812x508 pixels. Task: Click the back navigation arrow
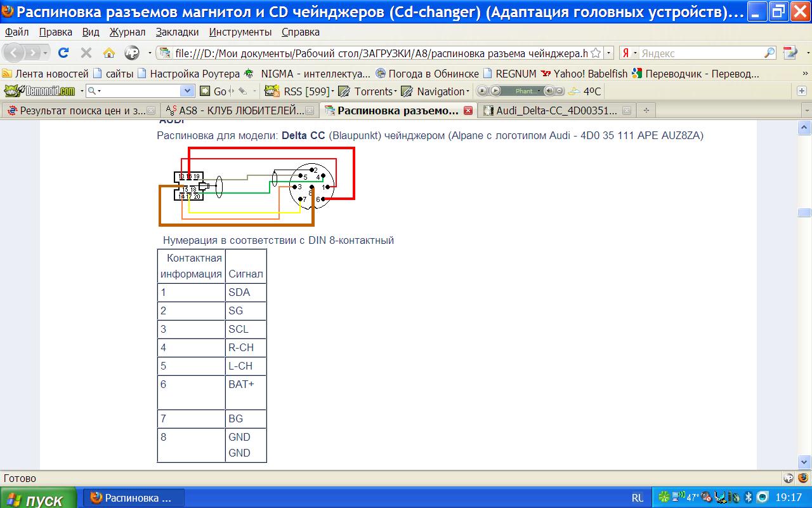click(15, 53)
